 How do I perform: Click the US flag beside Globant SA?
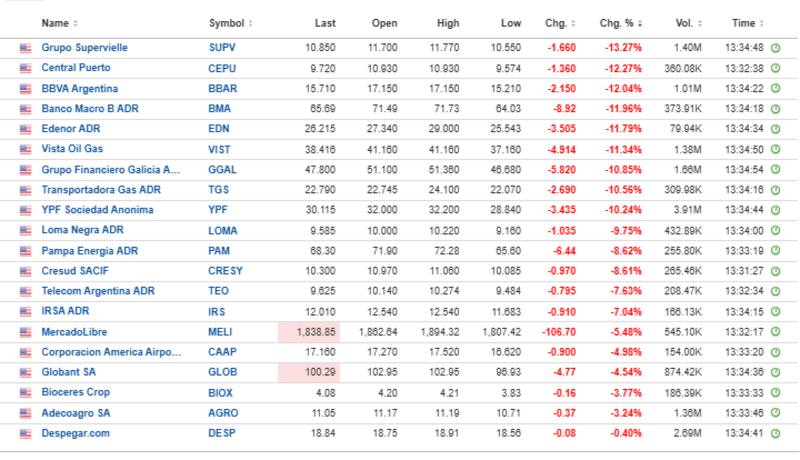(25, 372)
